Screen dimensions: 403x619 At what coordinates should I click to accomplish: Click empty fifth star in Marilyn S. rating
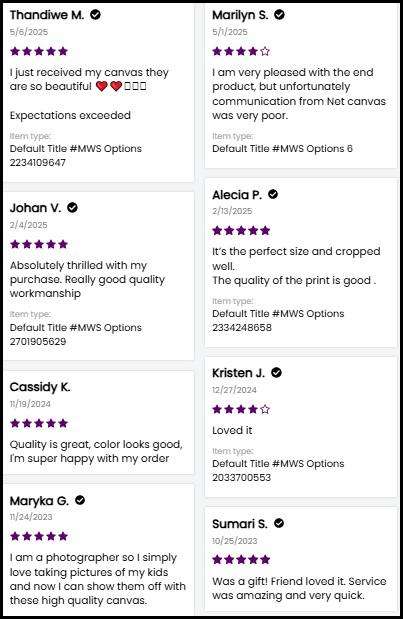pos(265,51)
